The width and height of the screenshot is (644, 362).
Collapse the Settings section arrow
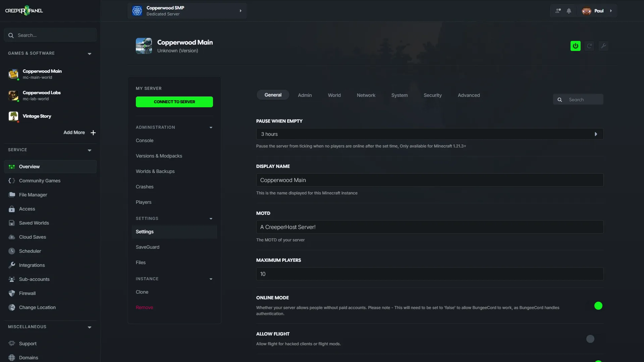point(211,219)
